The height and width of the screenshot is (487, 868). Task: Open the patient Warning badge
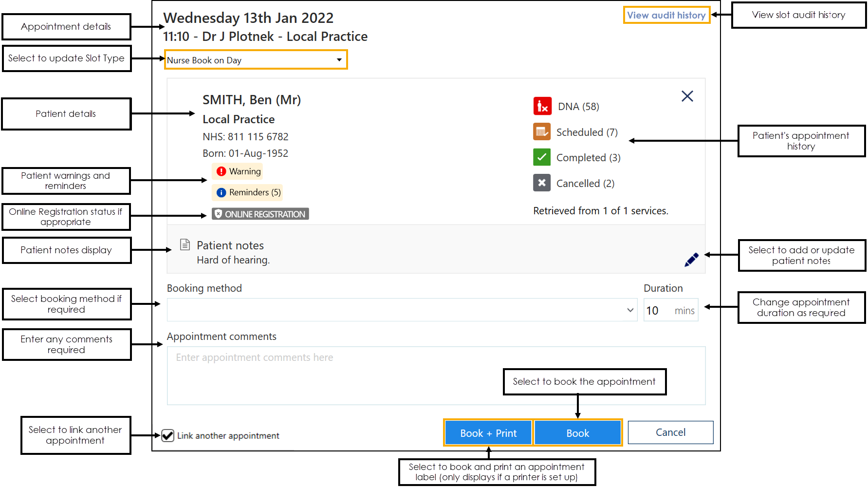(239, 171)
